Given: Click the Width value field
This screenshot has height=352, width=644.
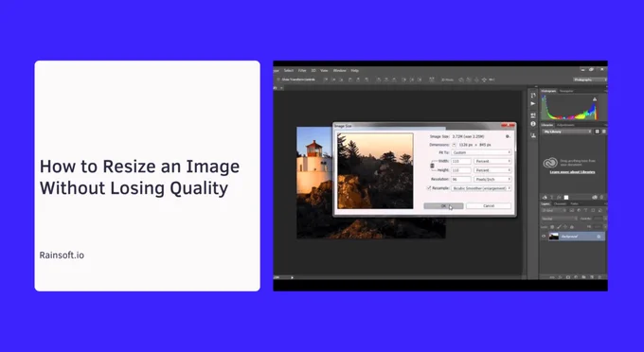Looking at the screenshot, I should (x=461, y=161).
